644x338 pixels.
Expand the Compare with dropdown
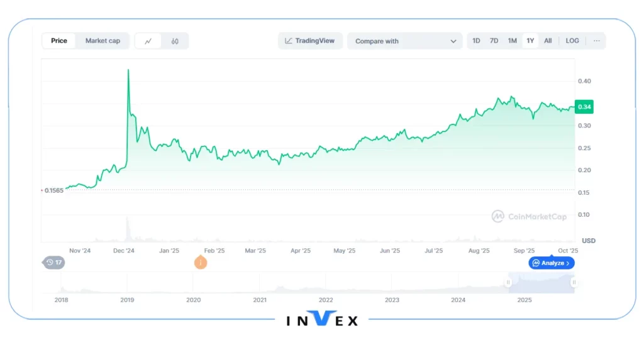click(404, 41)
